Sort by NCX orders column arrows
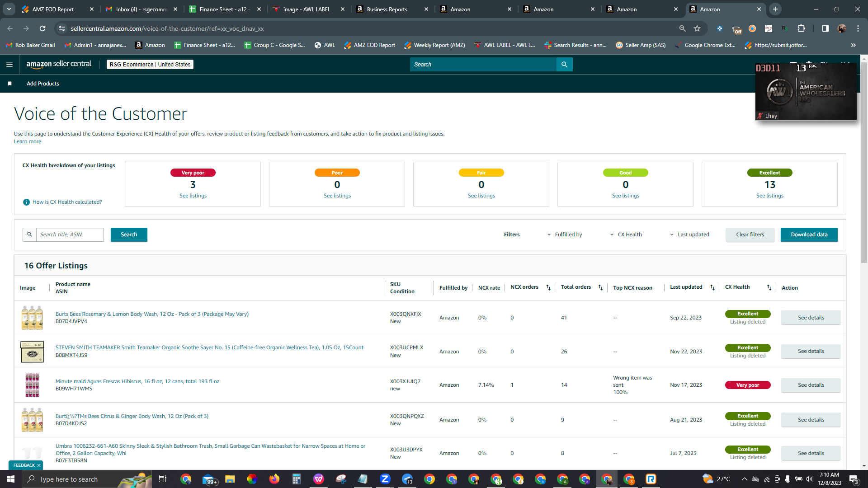This screenshot has height=488, width=868. (x=548, y=287)
